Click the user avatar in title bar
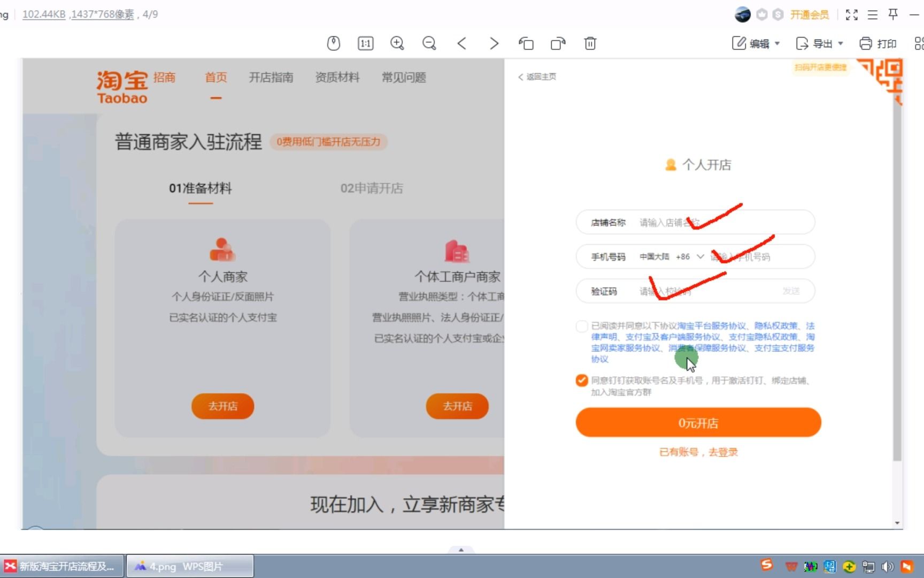 click(x=743, y=14)
